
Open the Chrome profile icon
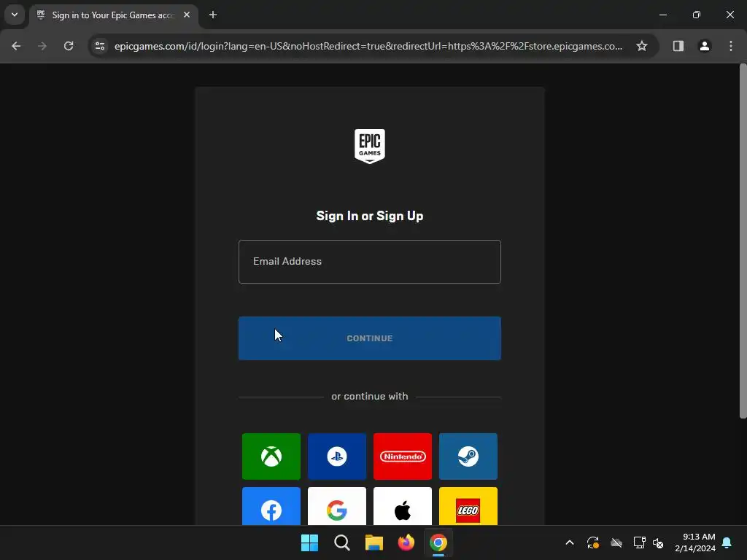pyautogui.click(x=704, y=46)
